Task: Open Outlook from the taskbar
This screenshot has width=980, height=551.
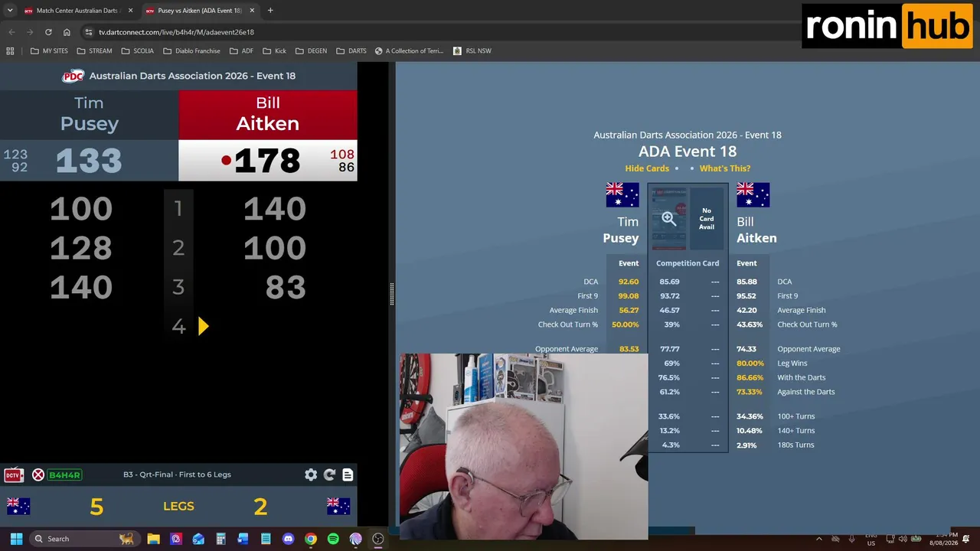Action: click(198, 539)
